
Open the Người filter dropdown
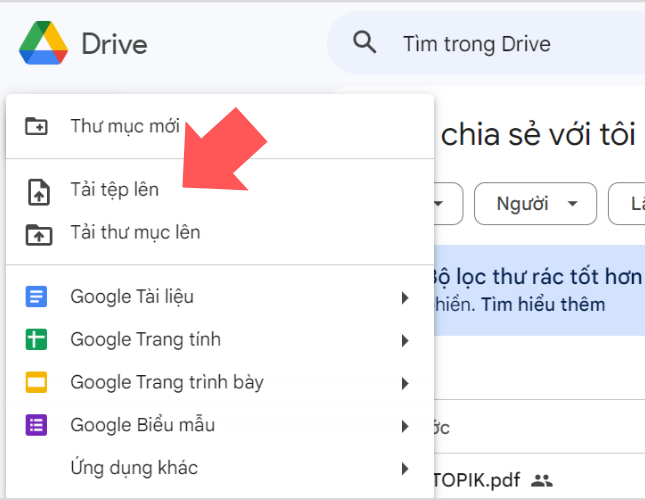point(534,204)
